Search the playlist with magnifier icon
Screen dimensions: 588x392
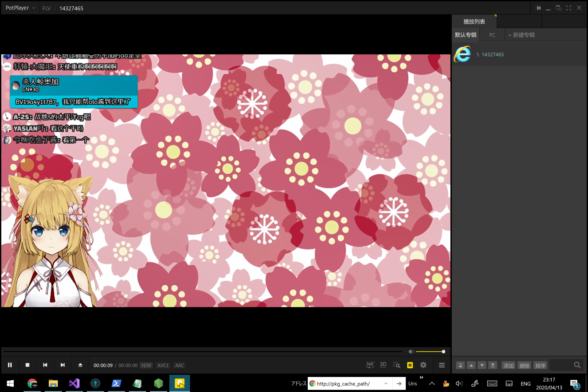click(x=577, y=365)
